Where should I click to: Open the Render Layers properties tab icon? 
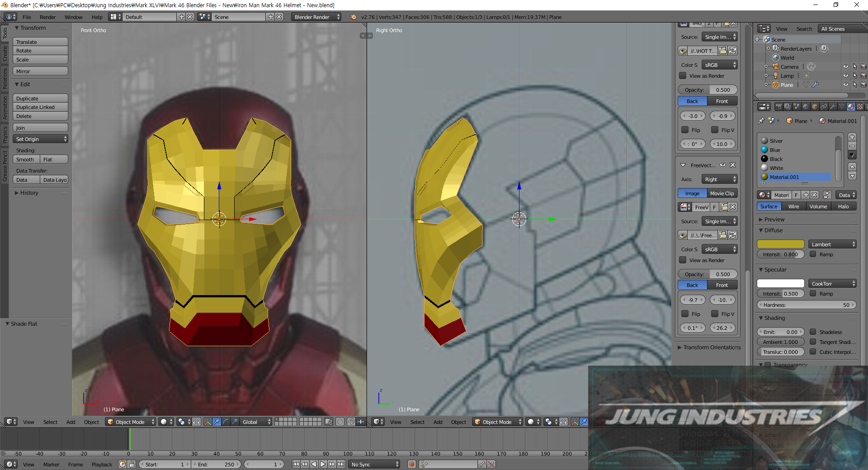(x=788, y=107)
